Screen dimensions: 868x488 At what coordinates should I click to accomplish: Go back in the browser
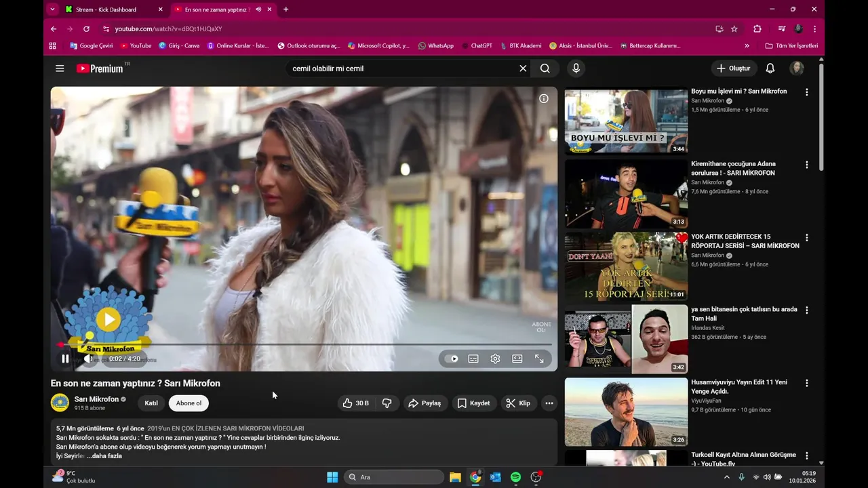click(x=54, y=29)
